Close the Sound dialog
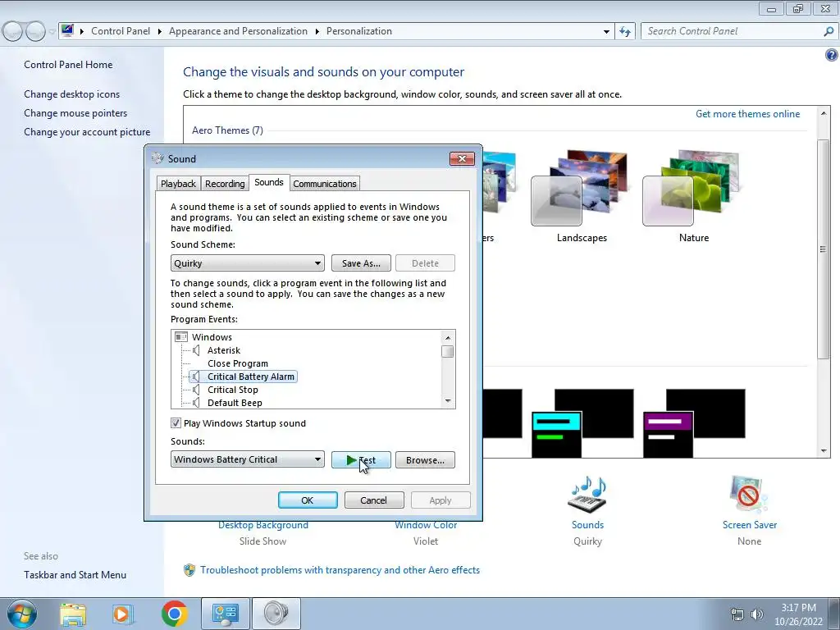The width and height of the screenshot is (840, 630). click(x=462, y=158)
